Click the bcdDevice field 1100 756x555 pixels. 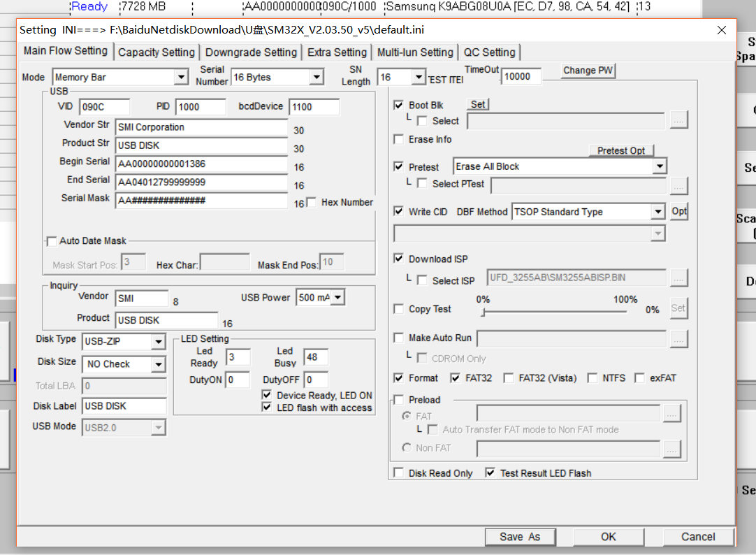point(314,107)
